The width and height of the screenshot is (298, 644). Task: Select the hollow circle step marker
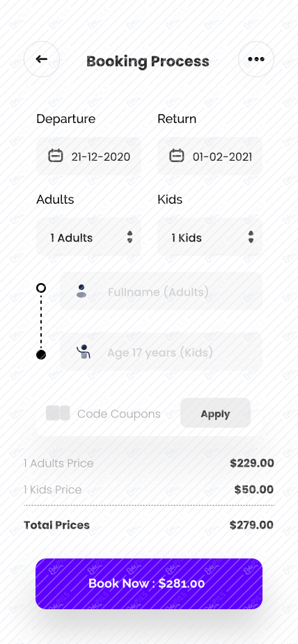(40, 288)
